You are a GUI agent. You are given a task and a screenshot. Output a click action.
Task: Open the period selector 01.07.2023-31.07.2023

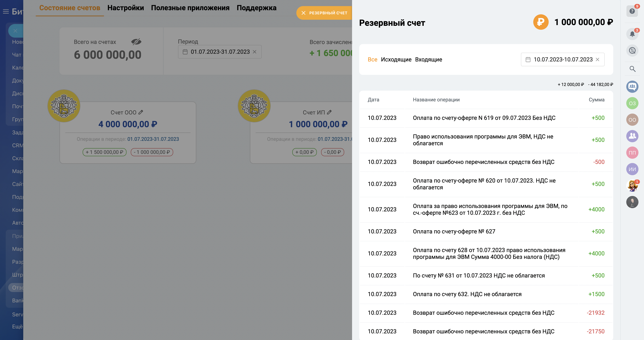pyautogui.click(x=220, y=52)
